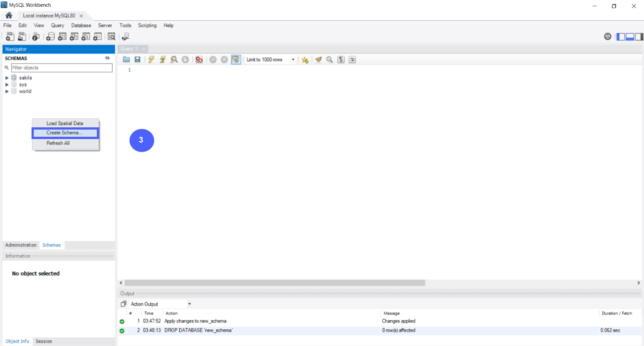The height and width of the screenshot is (346, 644).
Task: Expand the sakila schema
Action: point(7,77)
